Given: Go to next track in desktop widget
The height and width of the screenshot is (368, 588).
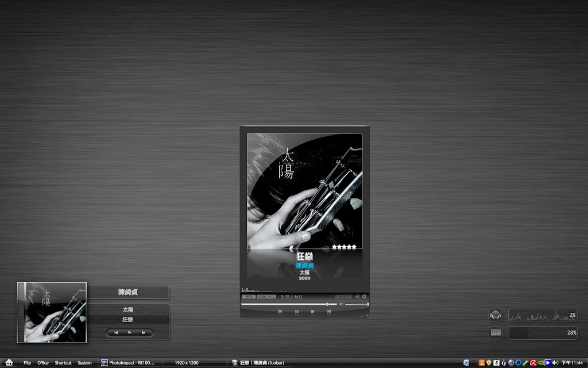Looking at the screenshot, I should point(143,333).
